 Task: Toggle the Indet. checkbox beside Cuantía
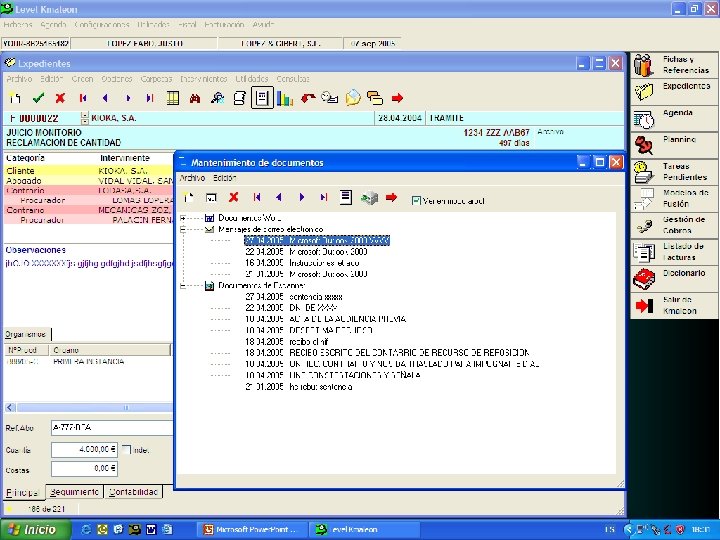coord(127,450)
